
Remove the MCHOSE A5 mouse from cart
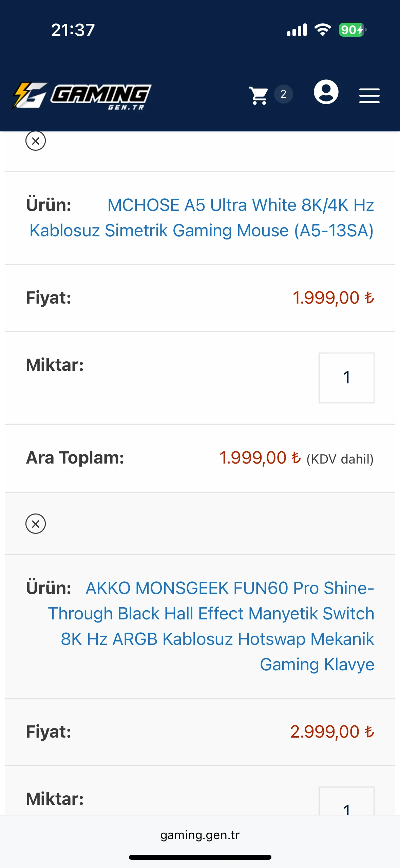pos(36,141)
